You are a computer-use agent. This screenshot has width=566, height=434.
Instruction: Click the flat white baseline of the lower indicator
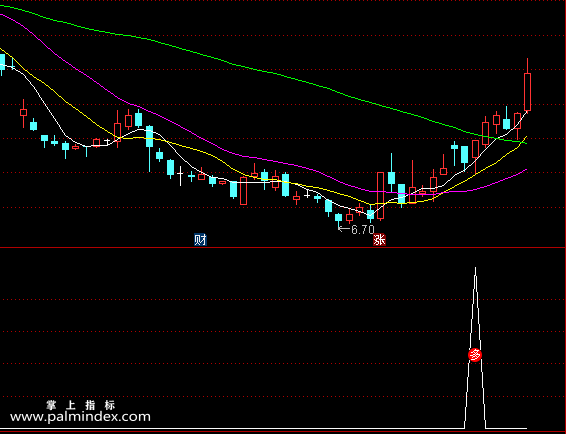231,429
